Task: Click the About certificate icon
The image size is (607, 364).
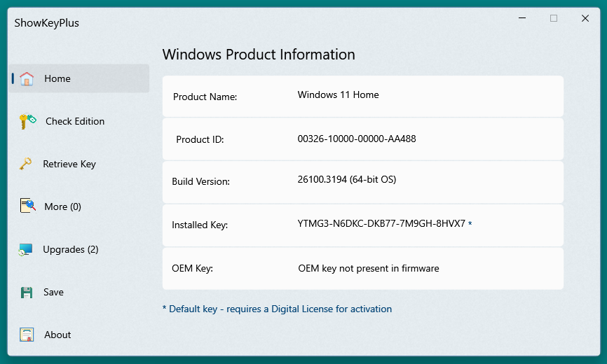Action: 27,335
